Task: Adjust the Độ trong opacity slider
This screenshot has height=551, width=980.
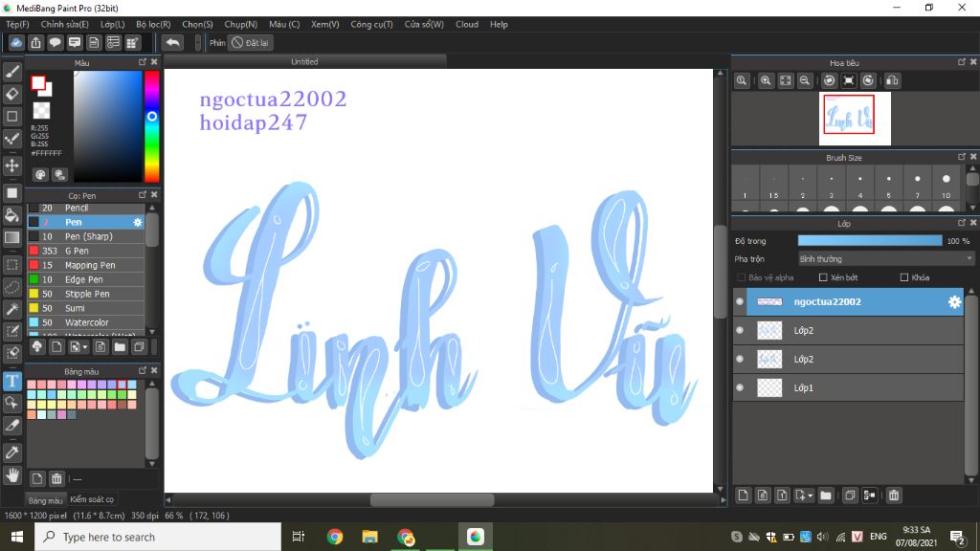Action: click(870, 240)
